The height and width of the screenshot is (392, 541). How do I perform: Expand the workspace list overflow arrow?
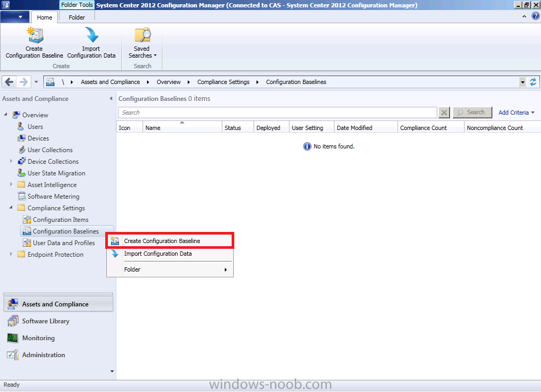[112, 371]
